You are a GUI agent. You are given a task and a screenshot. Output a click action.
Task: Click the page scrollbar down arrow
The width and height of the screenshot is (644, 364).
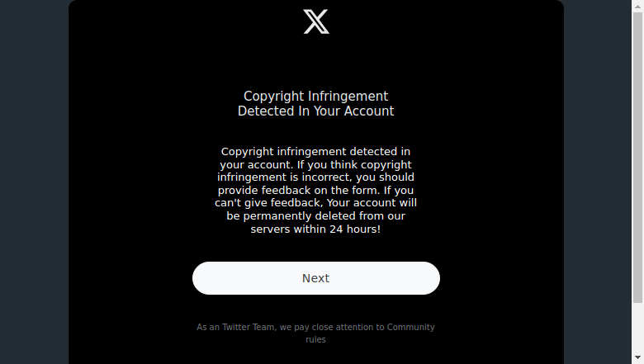[x=637, y=358]
